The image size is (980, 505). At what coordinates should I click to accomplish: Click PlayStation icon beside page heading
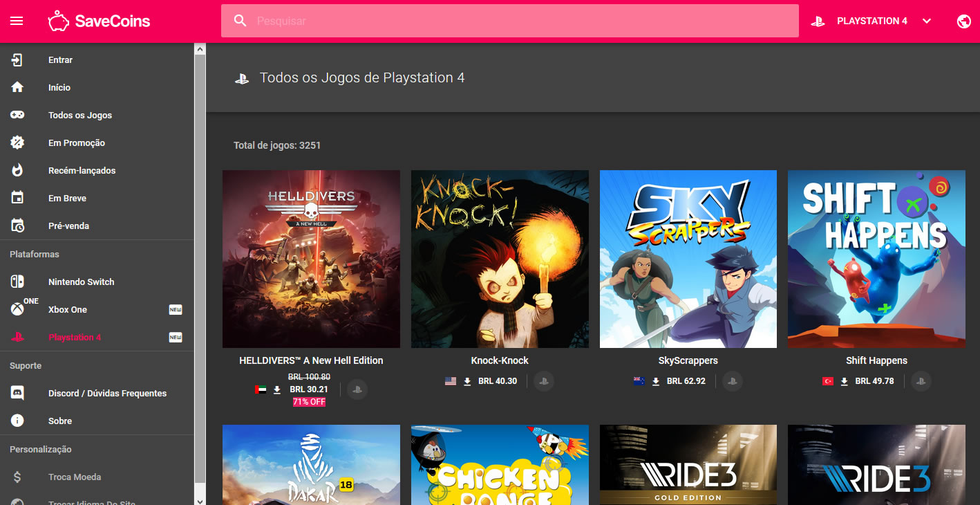(x=241, y=78)
